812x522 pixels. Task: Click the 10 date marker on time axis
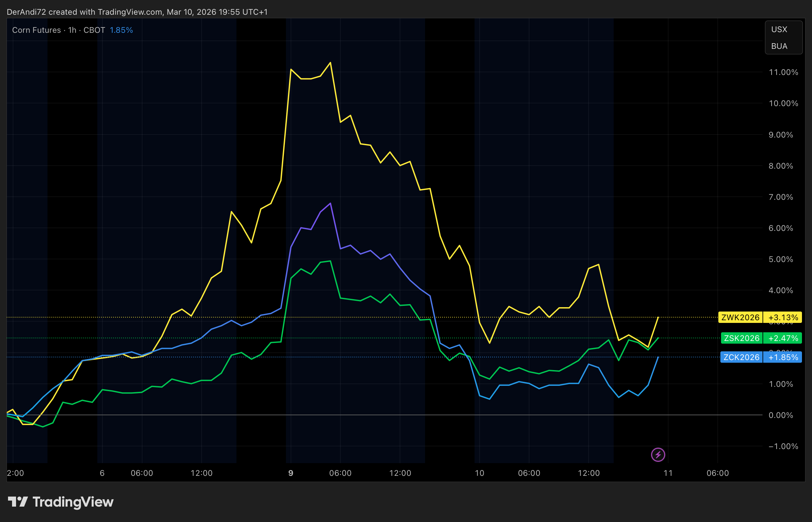pos(479,473)
